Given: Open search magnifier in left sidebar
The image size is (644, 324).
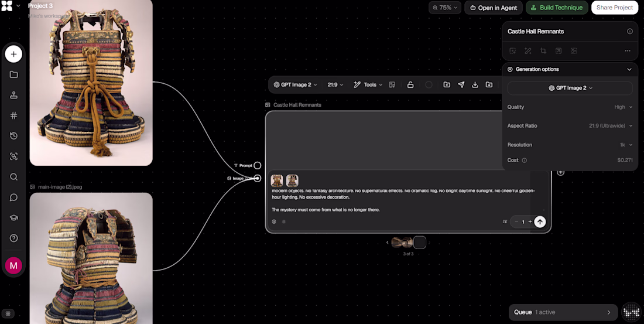Looking at the screenshot, I should [13, 177].
